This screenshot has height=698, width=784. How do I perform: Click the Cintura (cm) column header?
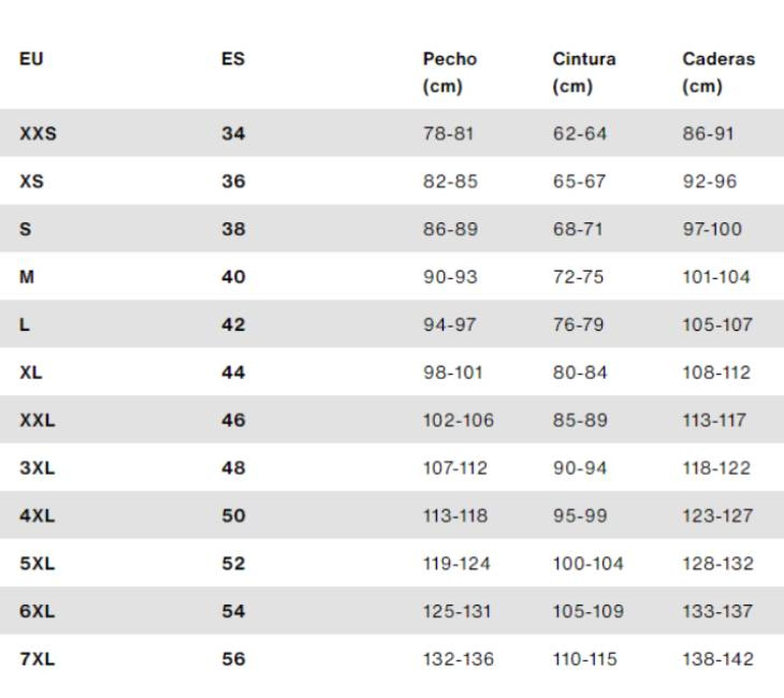coord(584,72)
